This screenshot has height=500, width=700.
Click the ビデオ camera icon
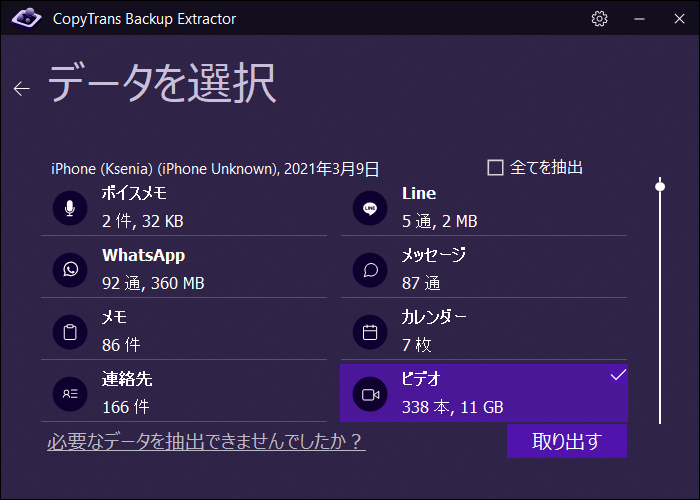click(370, 394)
